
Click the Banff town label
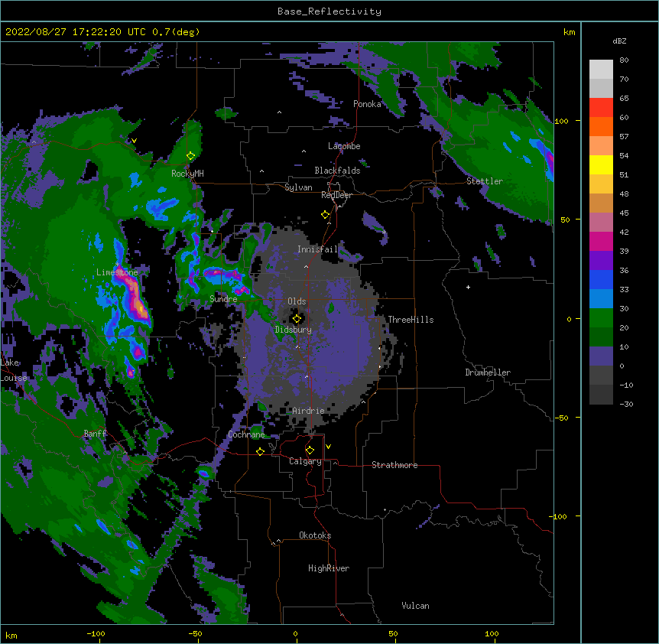pyautogui.click(x=95, y=434)
